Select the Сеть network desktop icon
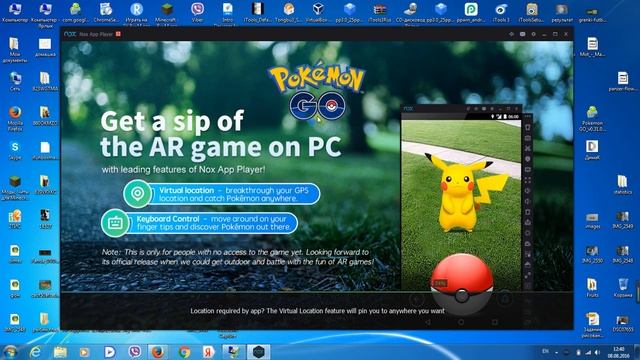This screenshot has height=360, width=640. tap(15, 81)
